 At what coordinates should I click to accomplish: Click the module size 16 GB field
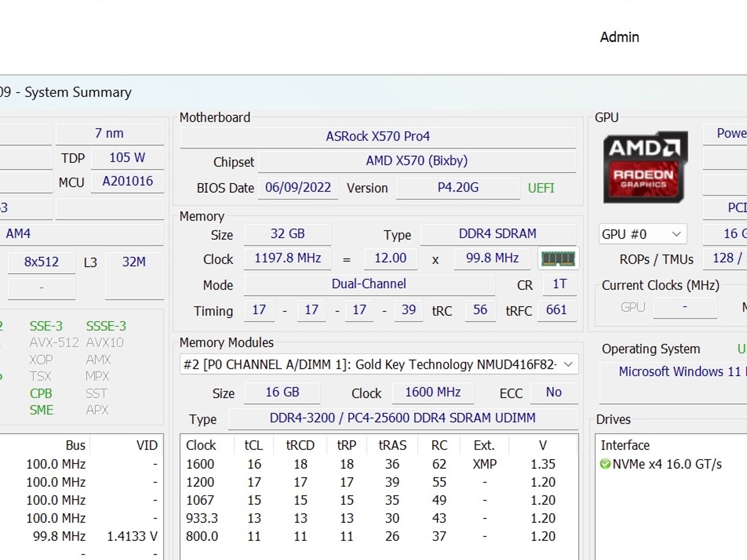[x=282, y=393]
